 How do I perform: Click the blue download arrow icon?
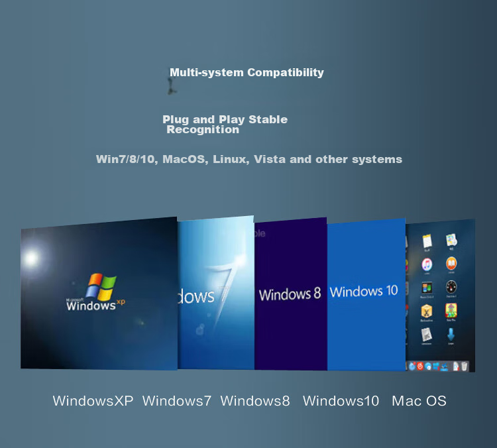[451, 335]
